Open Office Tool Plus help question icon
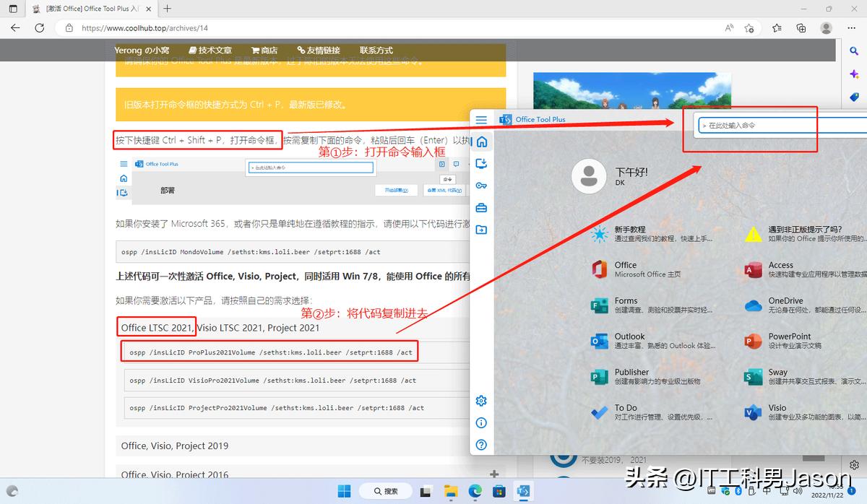The width and height of the screenshot is (867, 504). 481,445
